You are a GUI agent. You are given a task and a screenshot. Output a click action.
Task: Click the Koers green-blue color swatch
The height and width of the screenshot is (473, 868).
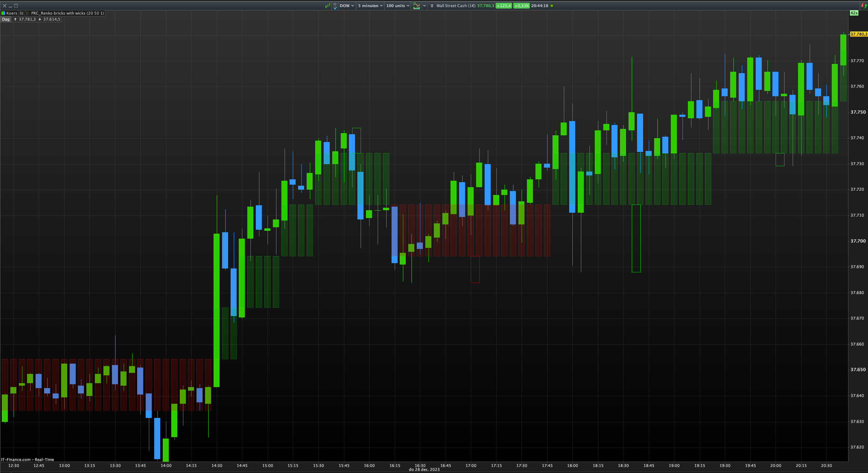coord(3,13)
